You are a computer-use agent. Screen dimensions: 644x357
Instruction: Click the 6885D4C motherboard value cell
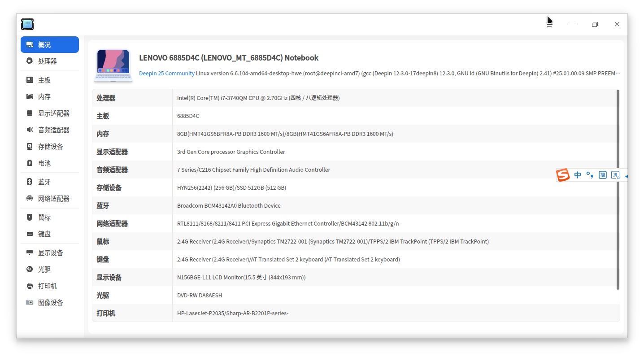(x=188, y=116)
